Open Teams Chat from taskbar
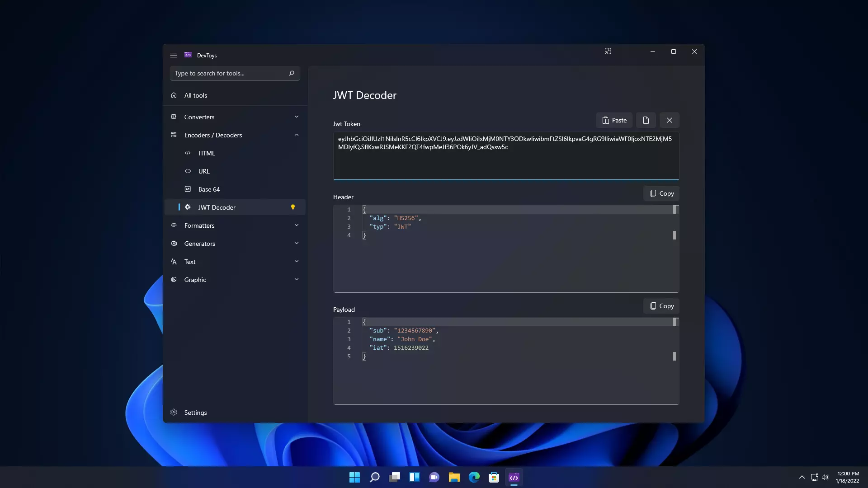 tap(434, 477)
